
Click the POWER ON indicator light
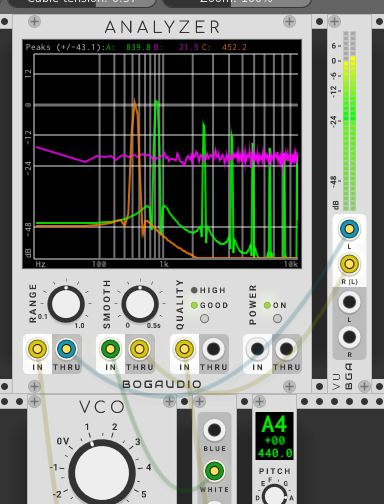coord(267,305)
